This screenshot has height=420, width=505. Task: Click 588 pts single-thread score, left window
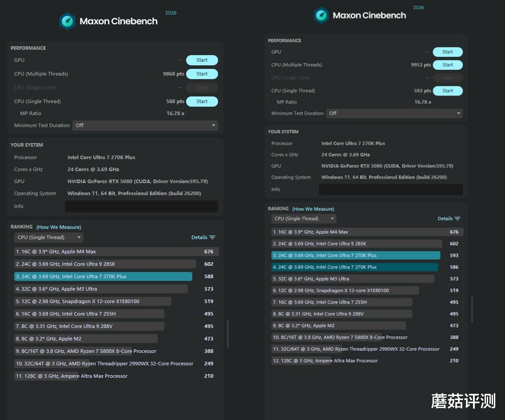[175, 101]
